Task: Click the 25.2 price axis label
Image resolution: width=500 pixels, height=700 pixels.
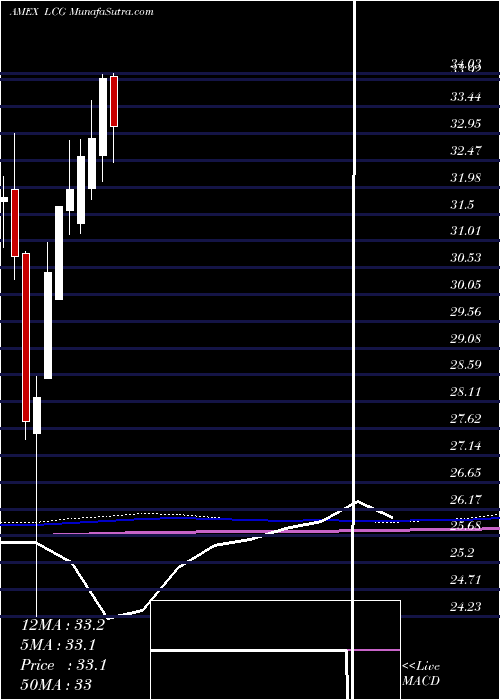Action: coord(462,553)
